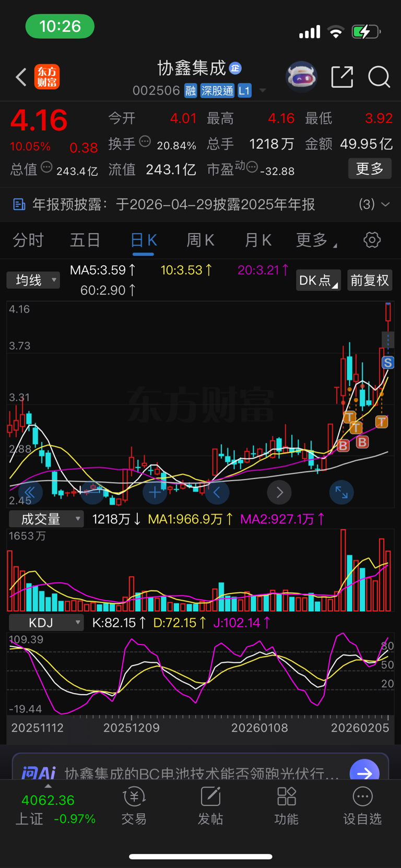Tap the blue S sell marker
The height and width of the screenshot is (868, 401).
point(387,363)
